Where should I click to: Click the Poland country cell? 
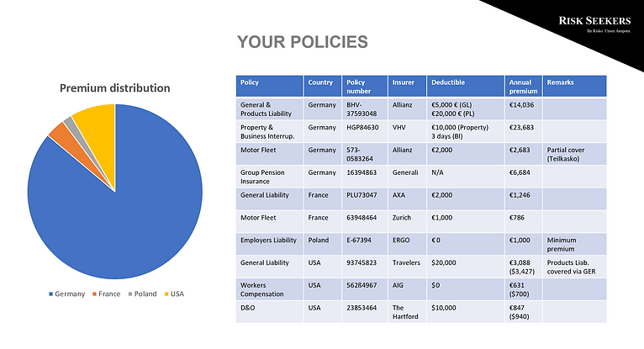click(x=322, y=244)
